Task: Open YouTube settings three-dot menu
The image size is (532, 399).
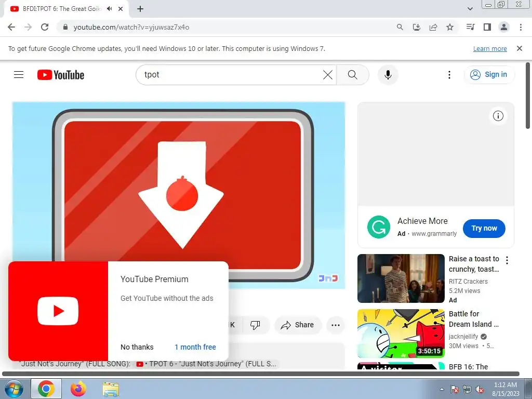Action: pos(449,75)
